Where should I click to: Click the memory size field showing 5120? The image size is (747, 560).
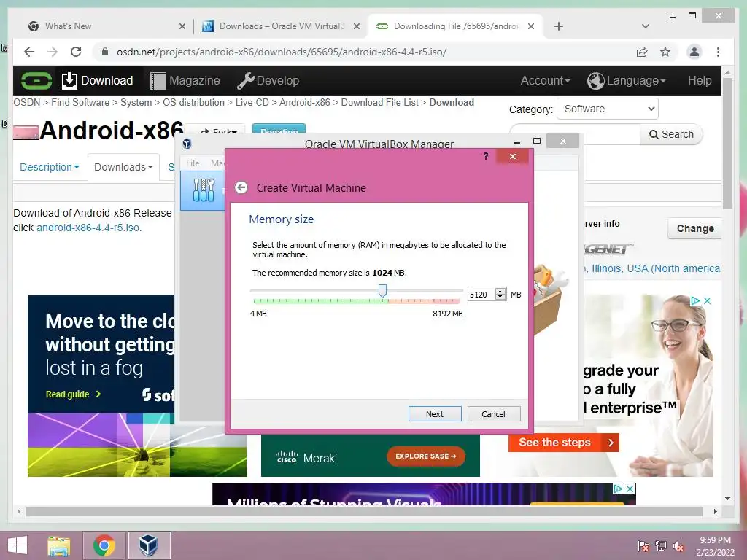click(481, 295)
